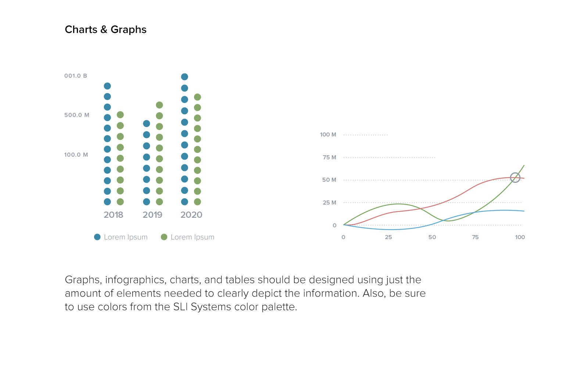Select the 2020 year label
Screen dimensions: 588x376
[191, 215]
